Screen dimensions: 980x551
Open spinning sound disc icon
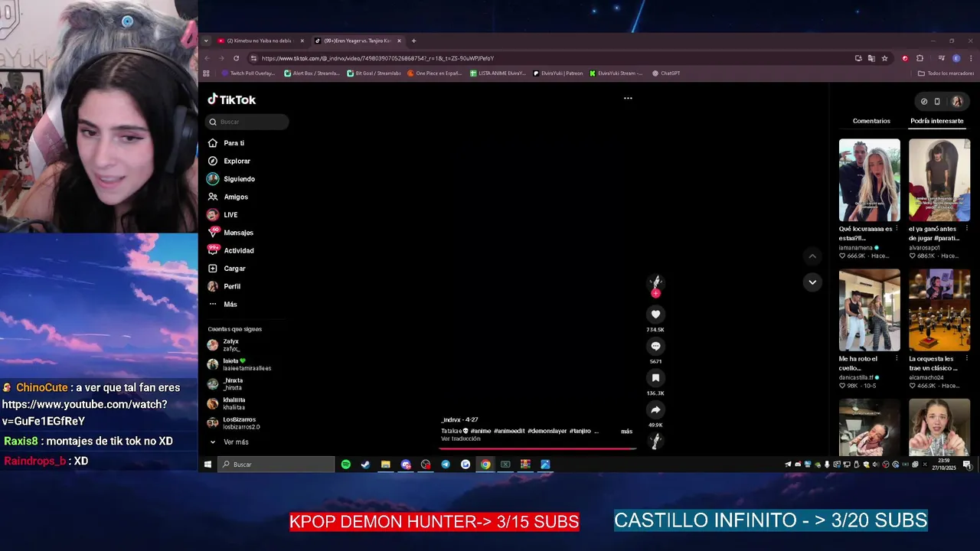pyautogui.click(x=655, y=440)
